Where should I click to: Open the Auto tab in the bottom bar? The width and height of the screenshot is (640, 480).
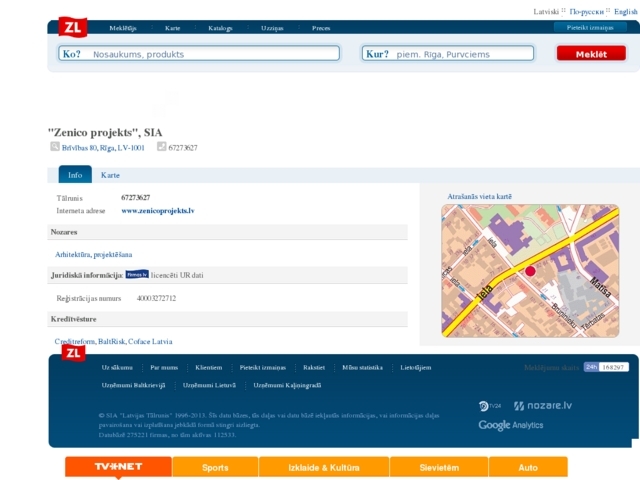528,468
